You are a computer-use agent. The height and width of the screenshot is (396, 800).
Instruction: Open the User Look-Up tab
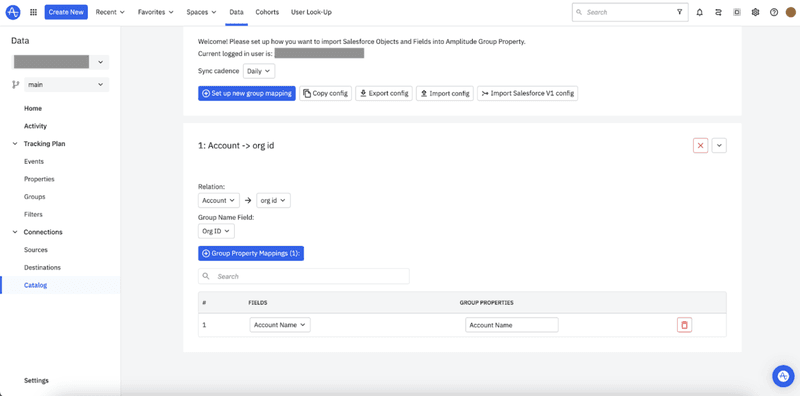pyautogui.click(x=311, y=12)
